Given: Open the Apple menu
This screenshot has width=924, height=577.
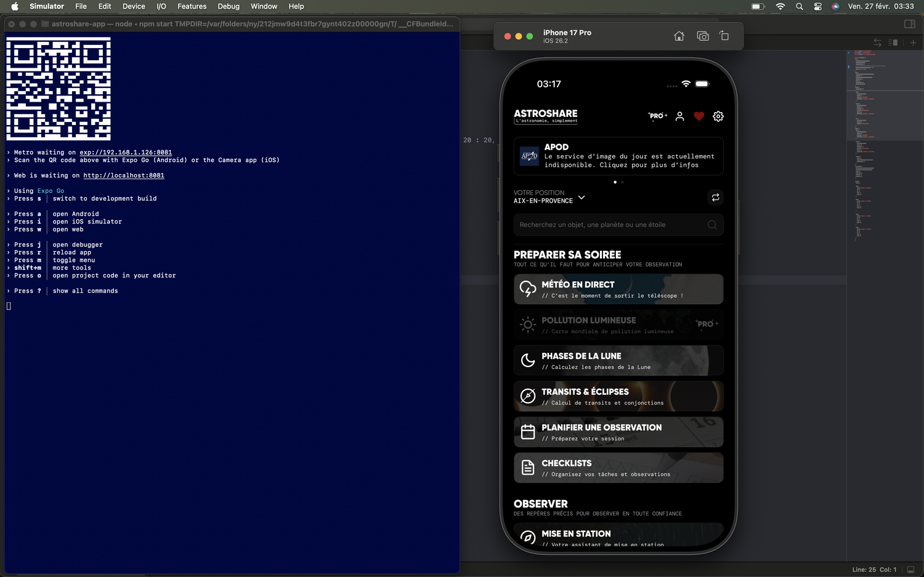Looking at the screenshot, I should (15, 6).
